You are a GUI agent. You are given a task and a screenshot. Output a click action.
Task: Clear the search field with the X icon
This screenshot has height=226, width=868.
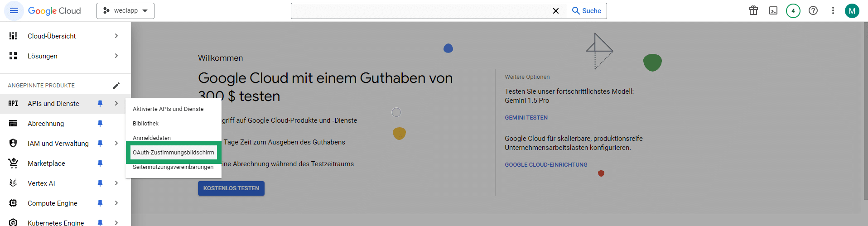[x=556, y=11]
